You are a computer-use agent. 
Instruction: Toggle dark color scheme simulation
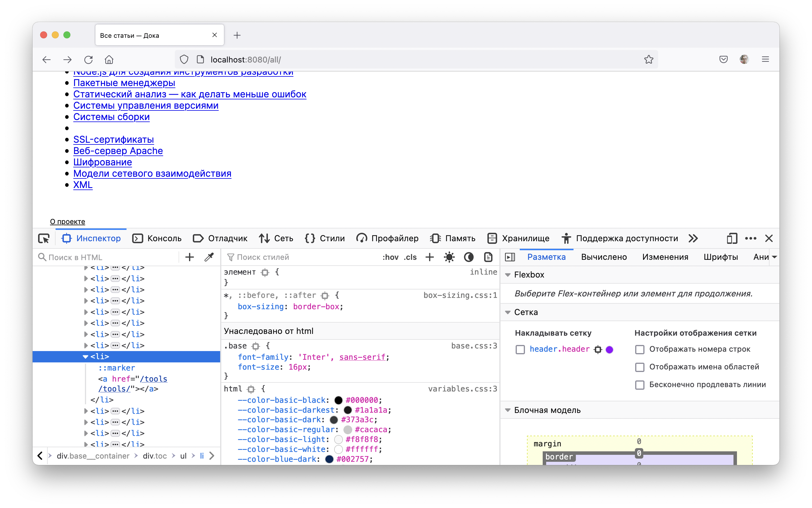pos(469,257)
